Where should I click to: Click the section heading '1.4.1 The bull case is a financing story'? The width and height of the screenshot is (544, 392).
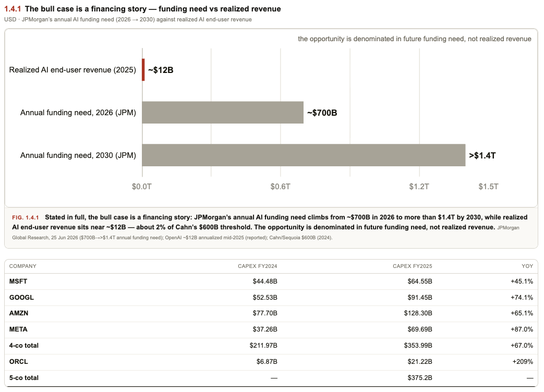(x=142, y=9)
